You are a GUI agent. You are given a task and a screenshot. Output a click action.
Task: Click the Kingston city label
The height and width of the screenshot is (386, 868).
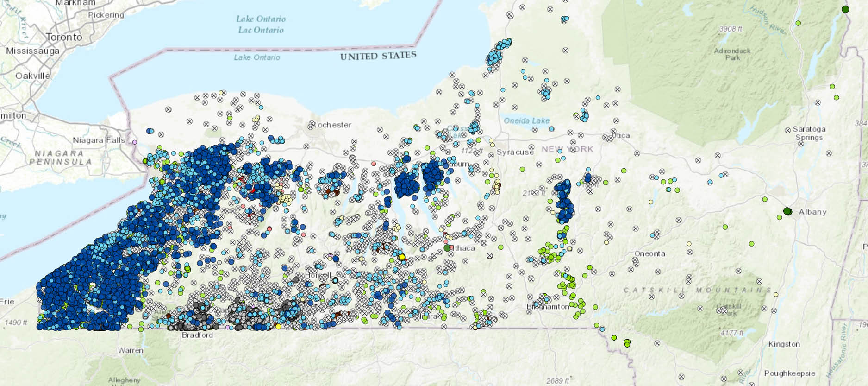(784, 344)
